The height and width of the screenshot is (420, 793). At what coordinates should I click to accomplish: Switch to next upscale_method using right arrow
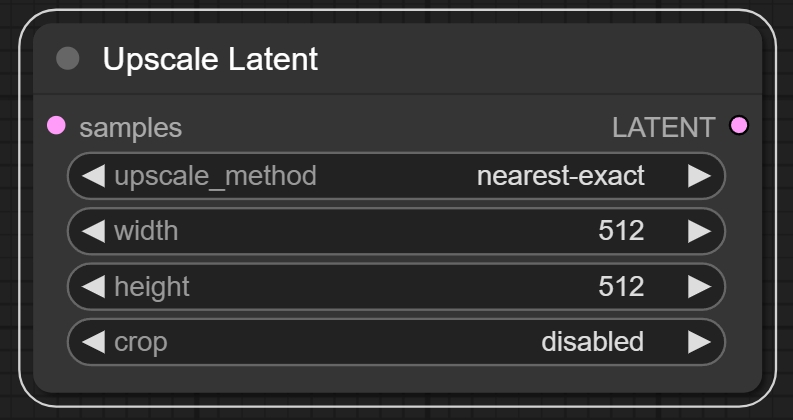[x=699, y=176]
